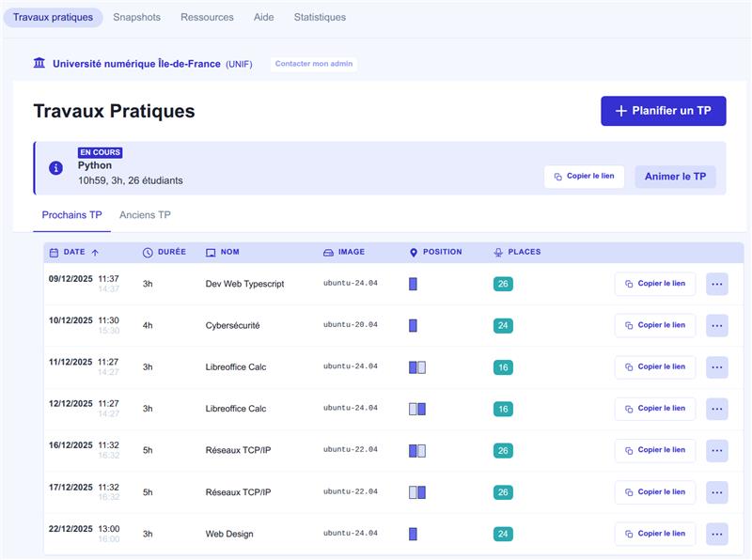
Task: Copy the link for running Python TP
Action: 584,177
